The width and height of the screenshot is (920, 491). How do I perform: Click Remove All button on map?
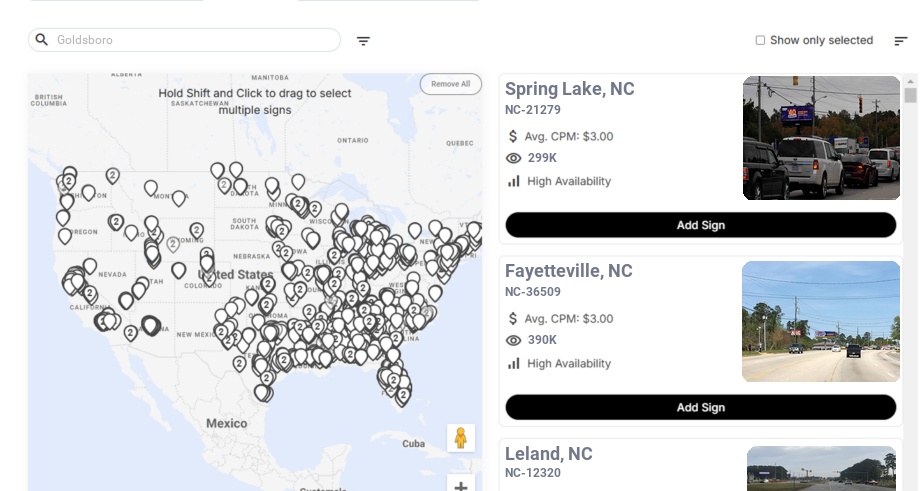(450, 84)
